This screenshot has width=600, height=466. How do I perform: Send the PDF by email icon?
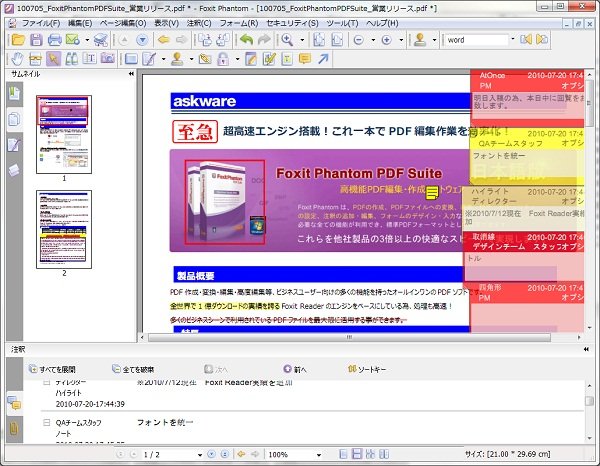[73, 40]
